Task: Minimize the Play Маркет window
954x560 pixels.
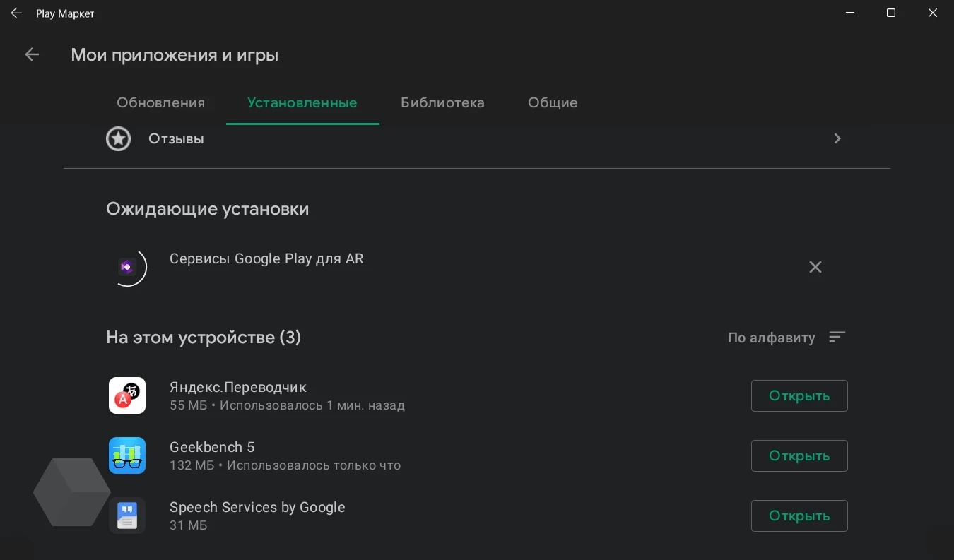Action: 850,13
